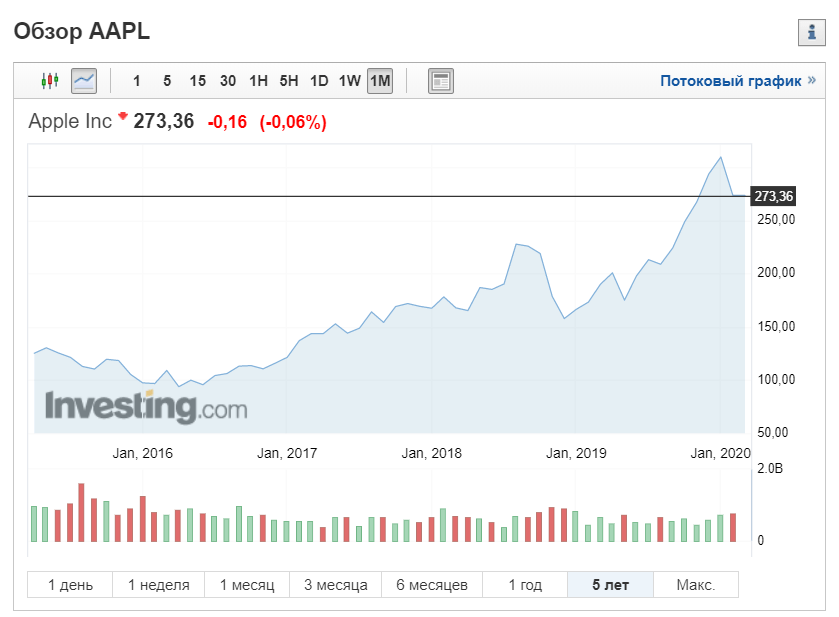Open the news panel icon in toolbar
The width and height of the screenshot is (839, 617).
click(x=441, y=81)
